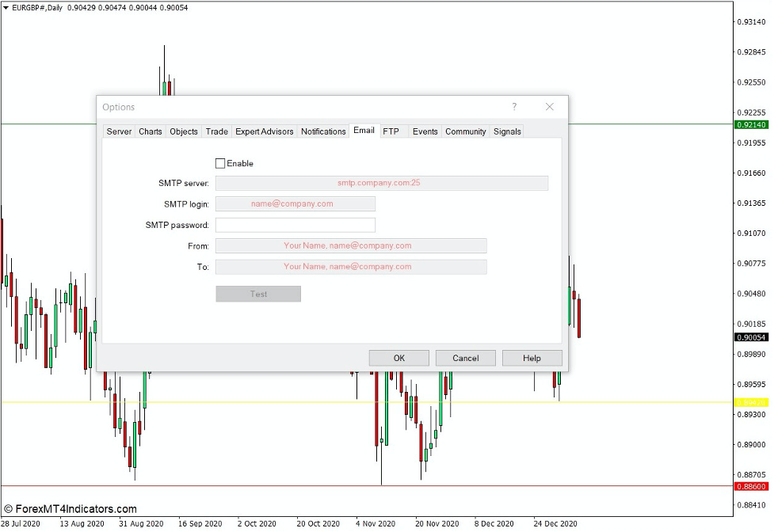Image resolution: width=774 pixels, height=532 pixels.
Task: Open the Community tab
Action: click(465, 131)
